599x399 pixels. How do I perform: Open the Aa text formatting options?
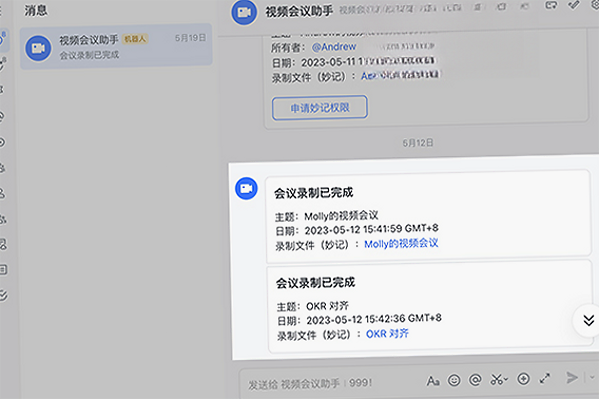(433, 381)
